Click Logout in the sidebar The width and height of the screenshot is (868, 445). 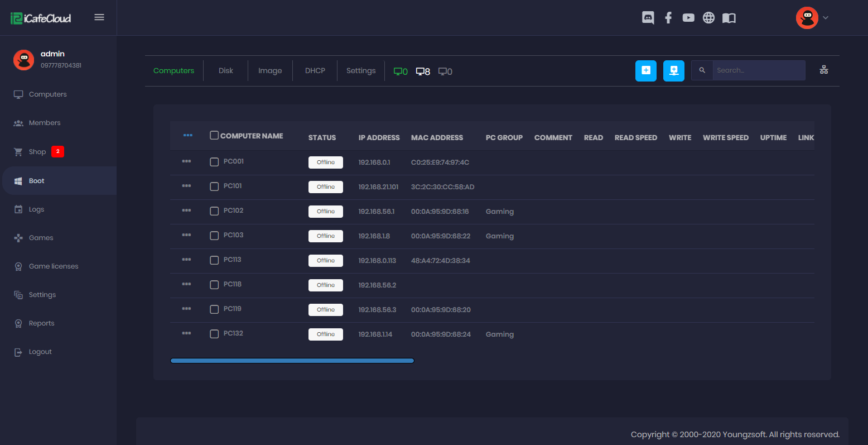tap(40, 352)
